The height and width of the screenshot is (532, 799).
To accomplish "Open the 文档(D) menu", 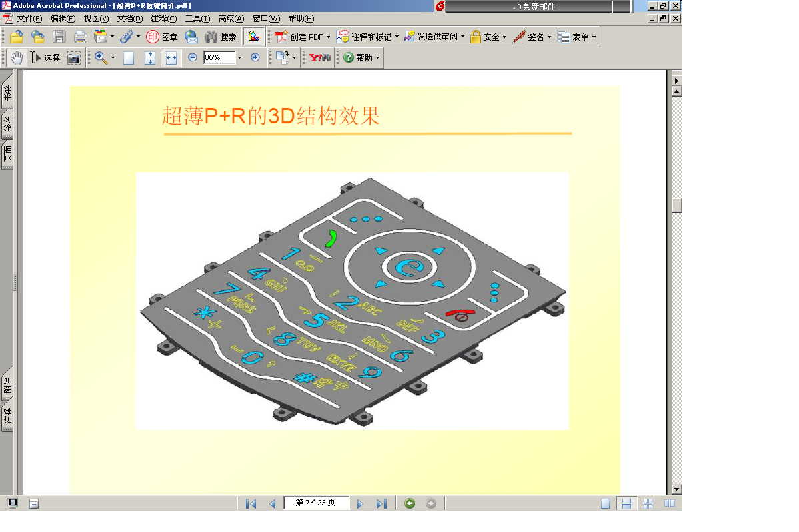I will (x=130, y=19).
